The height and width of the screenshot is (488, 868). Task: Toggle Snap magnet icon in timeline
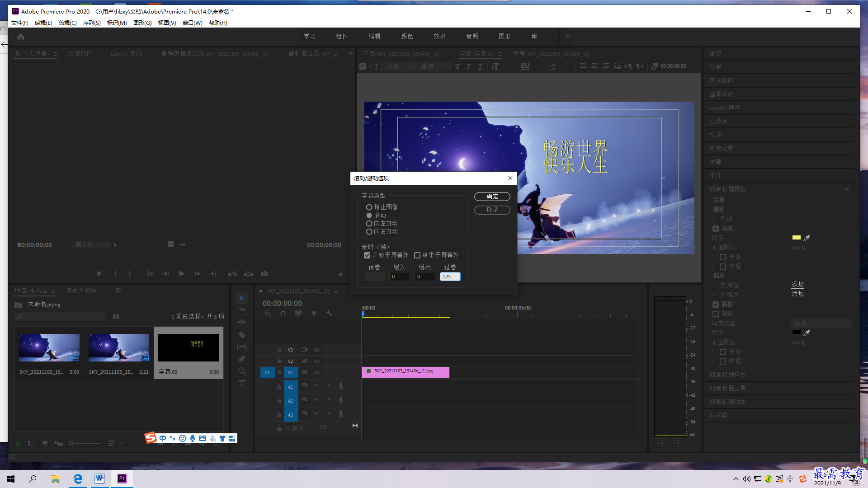(x=283, y=313)
